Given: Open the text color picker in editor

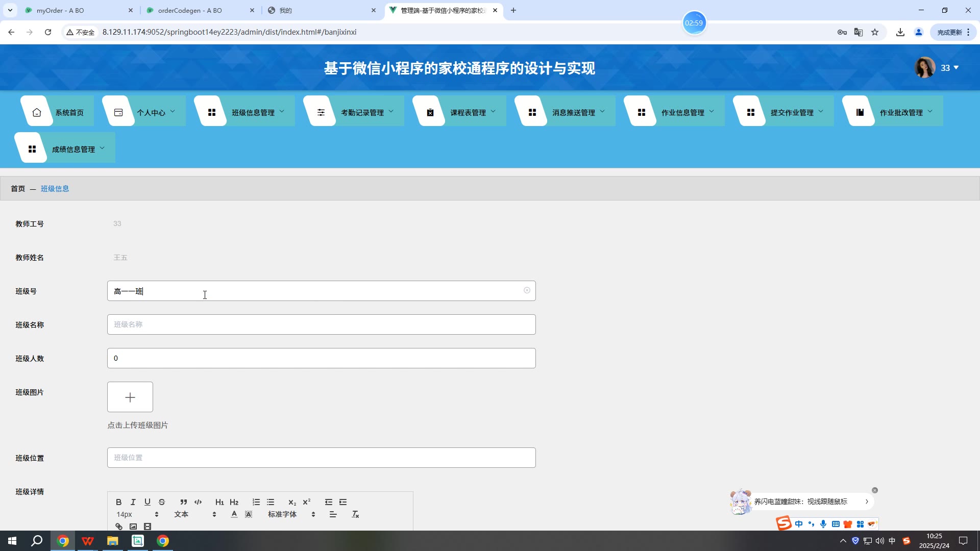Looking at the screenshot, I should pos(234,514).
